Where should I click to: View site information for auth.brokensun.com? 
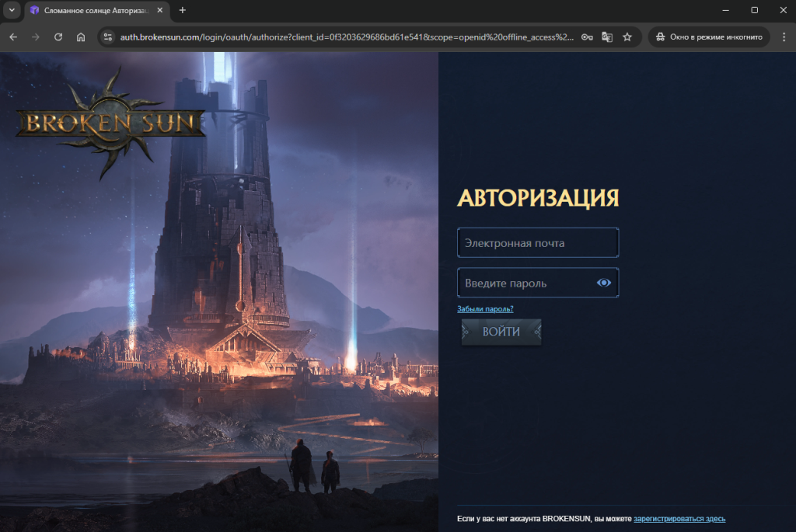pos(107,37)
